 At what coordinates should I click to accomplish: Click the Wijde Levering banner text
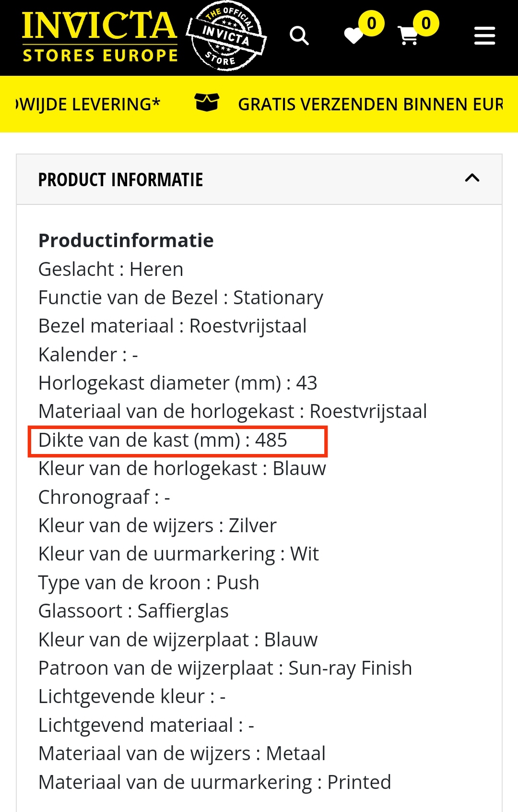[88, 104]
